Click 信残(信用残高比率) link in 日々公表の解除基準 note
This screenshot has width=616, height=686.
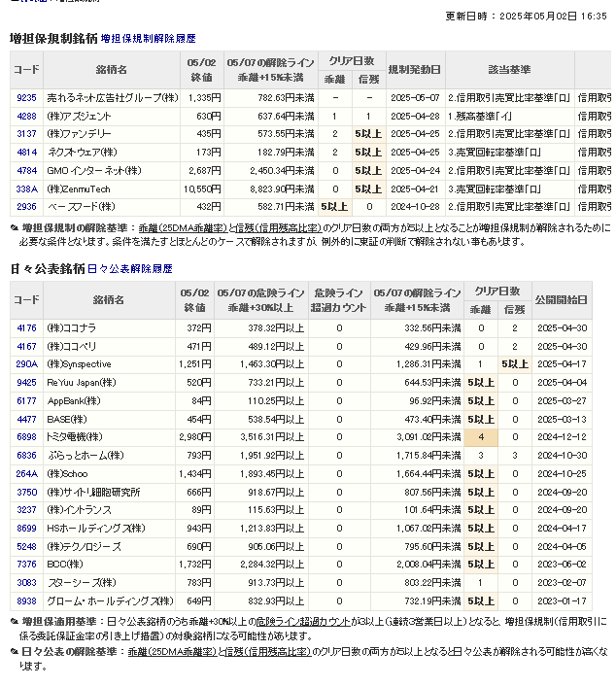268,651
